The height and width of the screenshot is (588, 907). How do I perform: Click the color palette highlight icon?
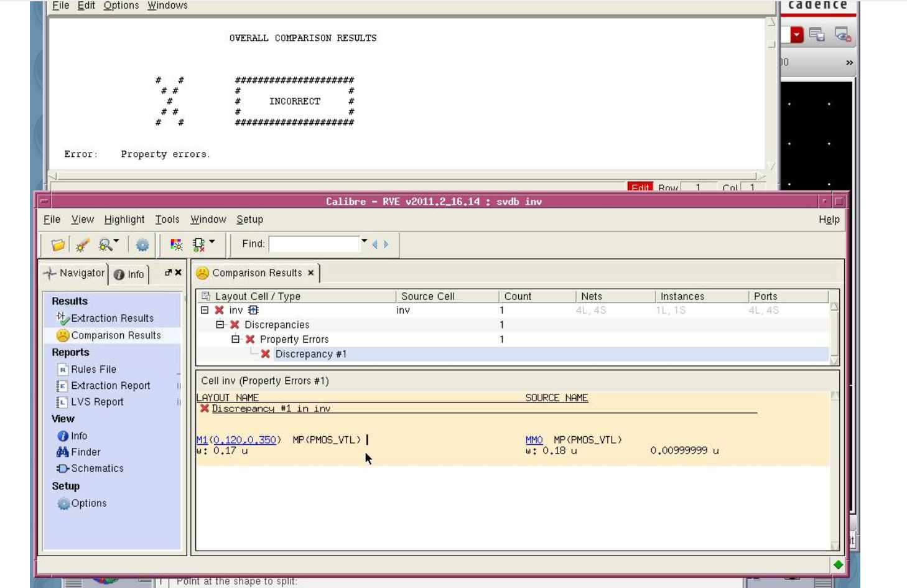point(177,245)
